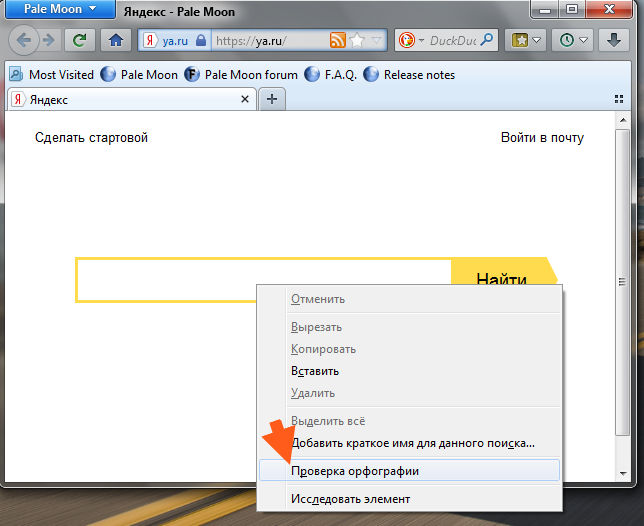
Task: Choose Копировать in the context menu
Action: tap(409, 349)
